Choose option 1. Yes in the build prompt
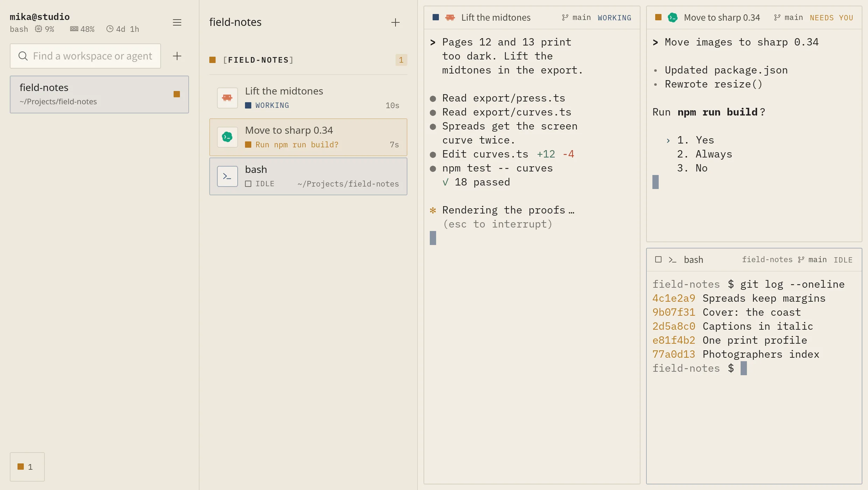 [x=695, y=140]
